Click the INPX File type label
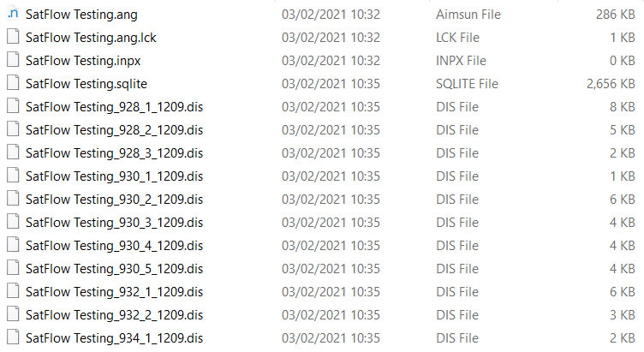 click(461, 61)
